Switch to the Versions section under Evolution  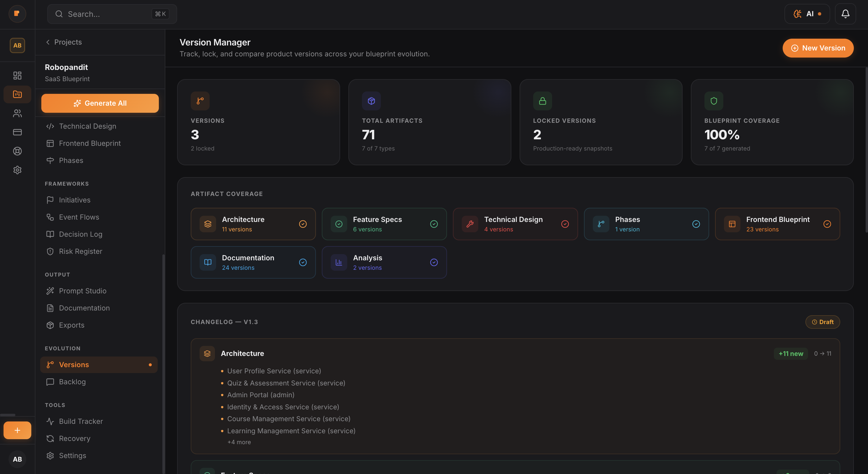[x=74, y=365]
